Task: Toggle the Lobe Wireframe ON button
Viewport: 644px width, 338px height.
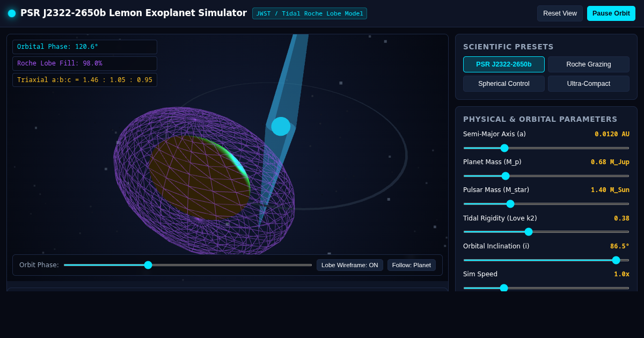Action: (x=350, y=265)
